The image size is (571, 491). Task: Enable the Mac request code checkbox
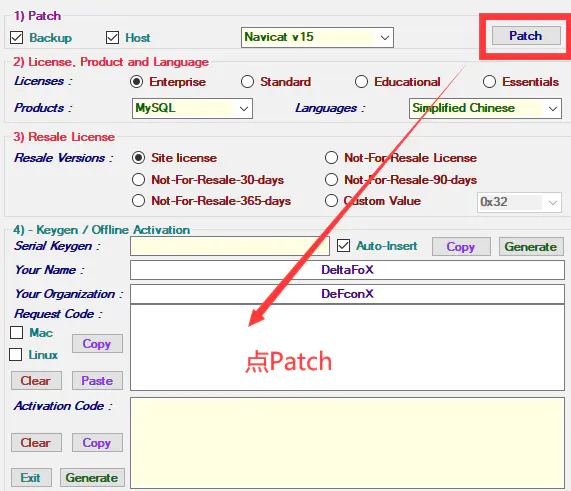(16, 333)
